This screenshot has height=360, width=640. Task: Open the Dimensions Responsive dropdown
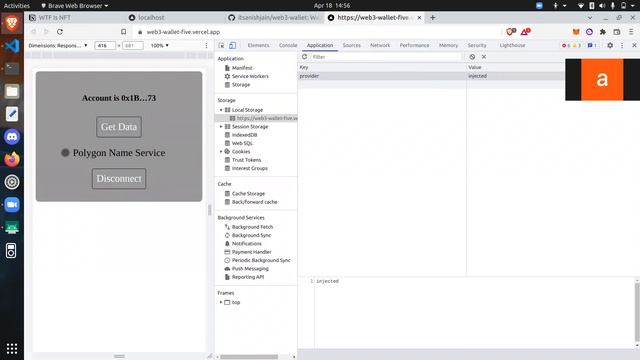(x=58, y=45)
